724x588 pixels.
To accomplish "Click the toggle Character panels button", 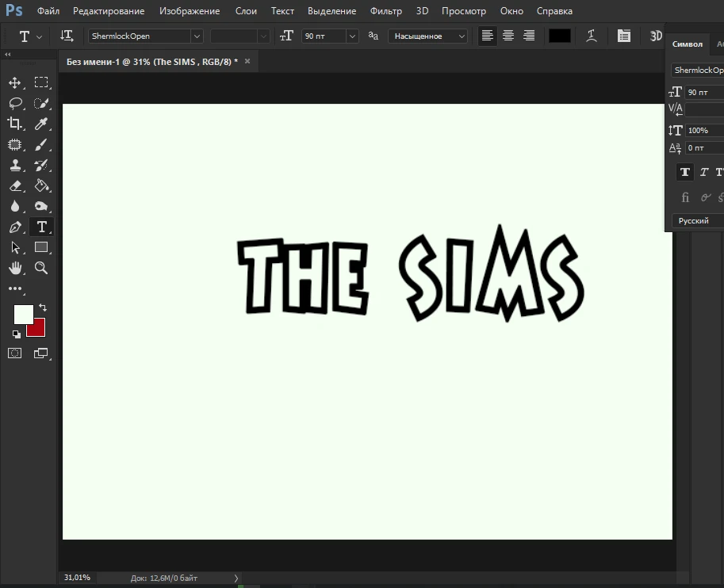I will click(x=623, y=36).
